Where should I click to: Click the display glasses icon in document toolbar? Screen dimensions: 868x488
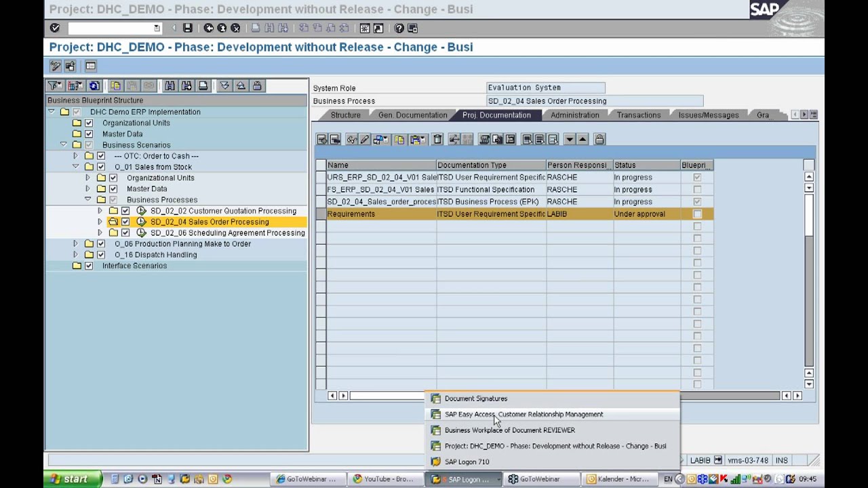(352, 140)
